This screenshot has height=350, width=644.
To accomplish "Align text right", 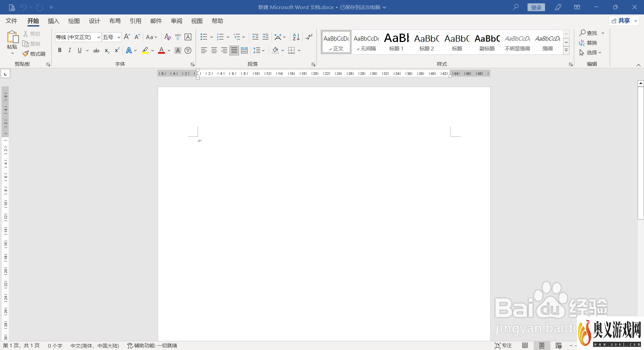I will click(x=224, y=50).
